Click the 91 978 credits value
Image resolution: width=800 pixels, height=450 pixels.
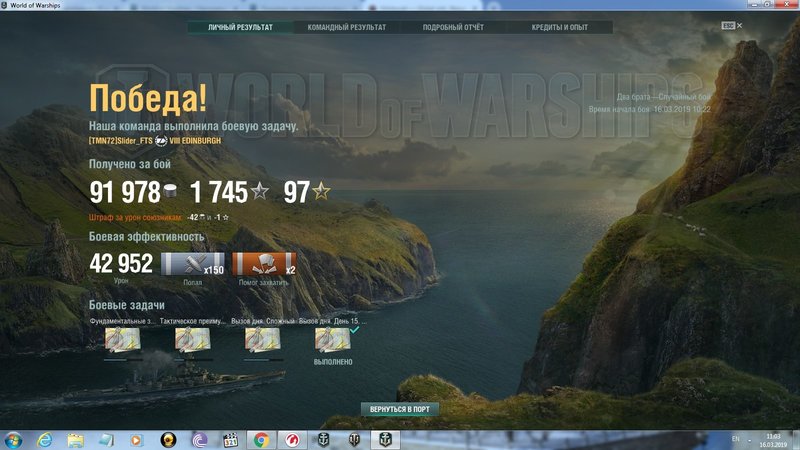(125, 192)
